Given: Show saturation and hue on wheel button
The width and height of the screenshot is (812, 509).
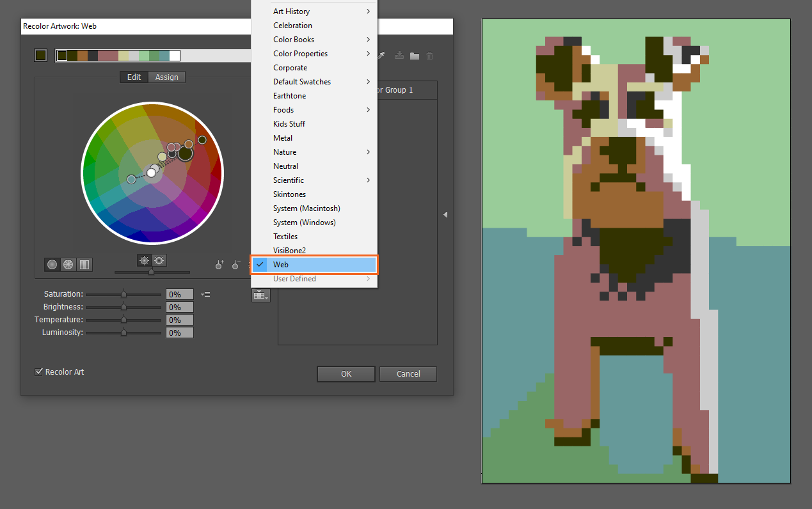Looking at the screenshot, I should [x=159, y=260].
